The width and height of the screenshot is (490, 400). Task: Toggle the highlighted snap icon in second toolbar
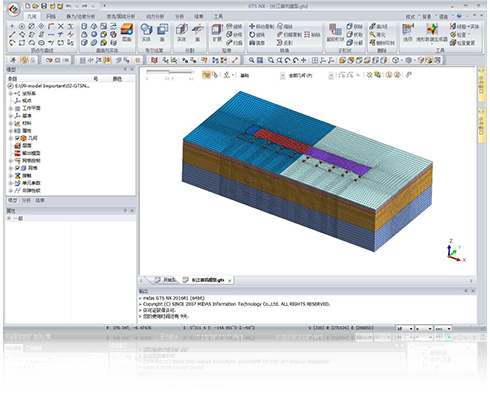click(107, 60)
